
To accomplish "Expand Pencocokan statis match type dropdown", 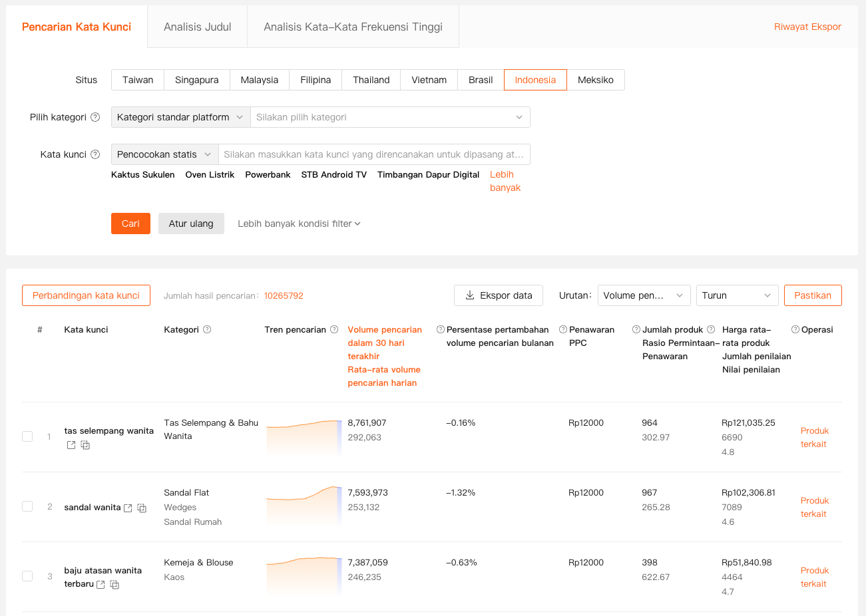I will [x=164, y=154].
